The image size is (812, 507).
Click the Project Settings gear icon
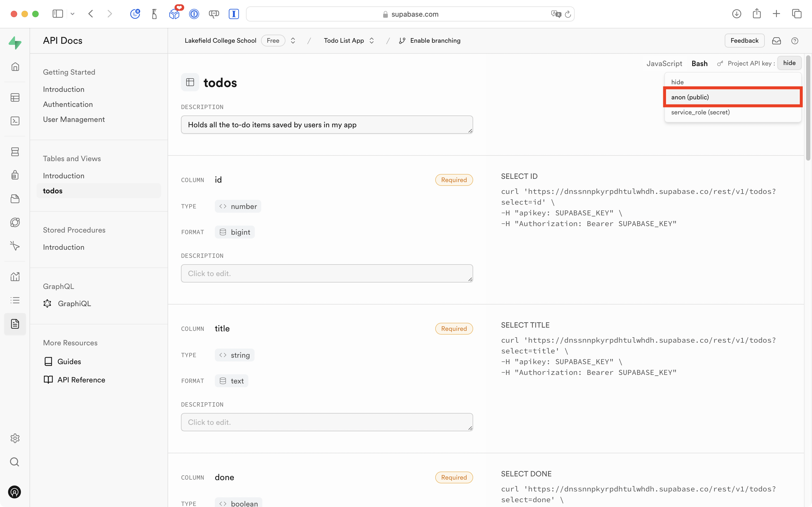[x=15, y=438]
